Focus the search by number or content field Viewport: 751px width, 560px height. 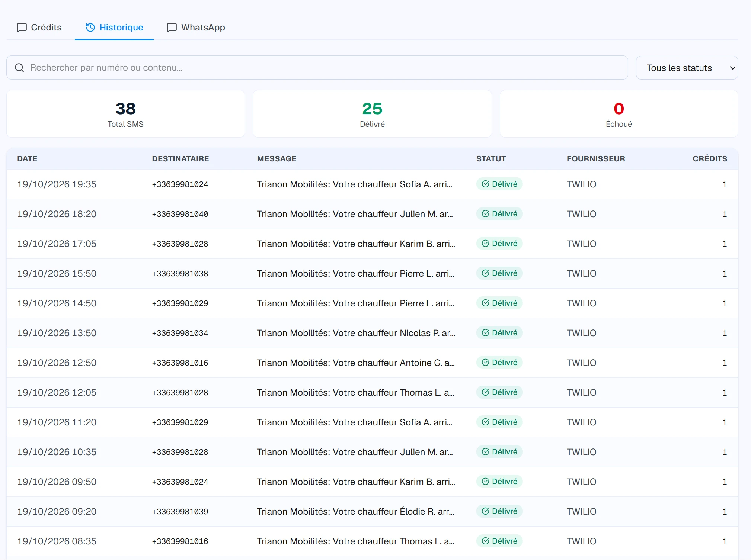click(x=317, y=68)
